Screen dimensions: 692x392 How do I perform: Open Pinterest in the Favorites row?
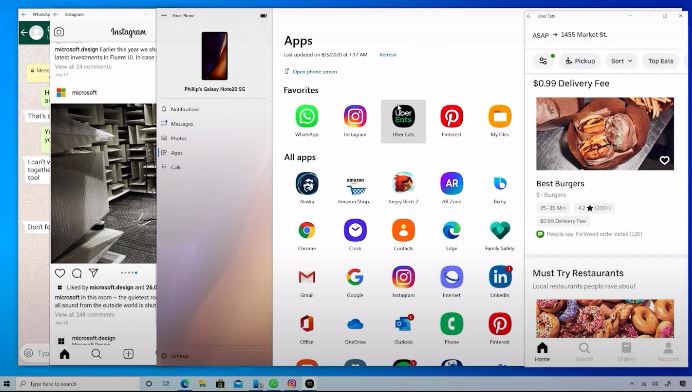pyautogui.click(x=451, y=117)
